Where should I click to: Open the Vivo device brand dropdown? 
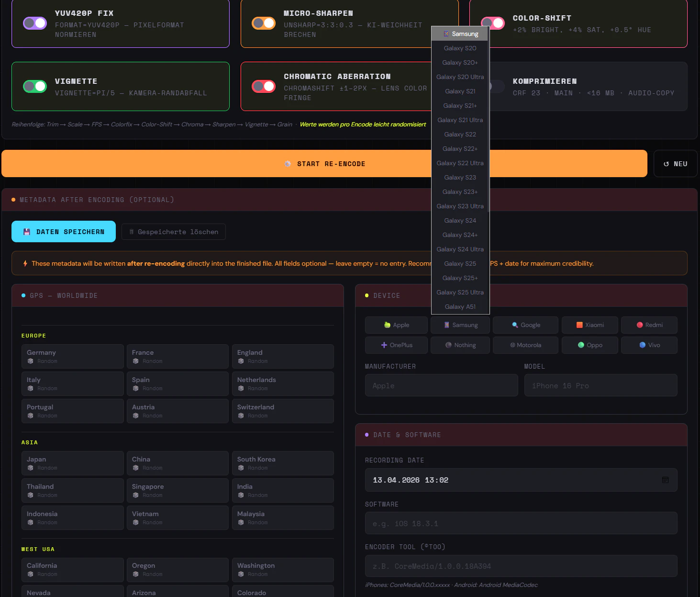(x=649, y=345)
